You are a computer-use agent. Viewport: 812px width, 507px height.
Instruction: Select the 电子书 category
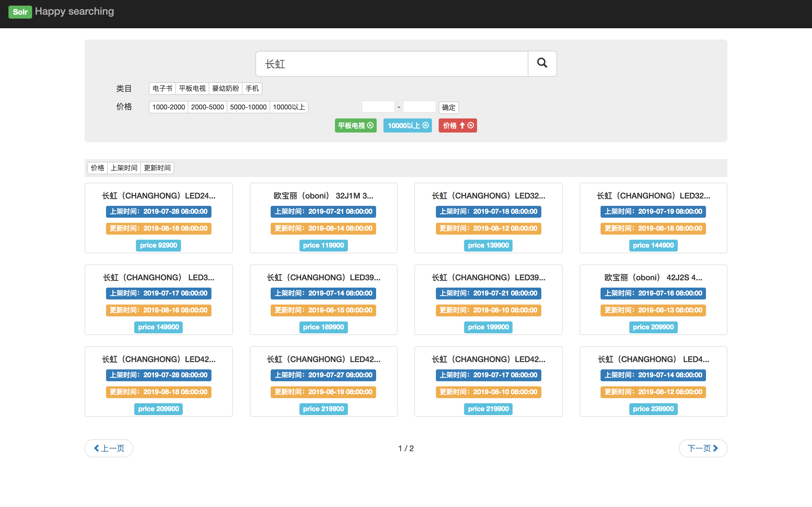coord(162,89)
